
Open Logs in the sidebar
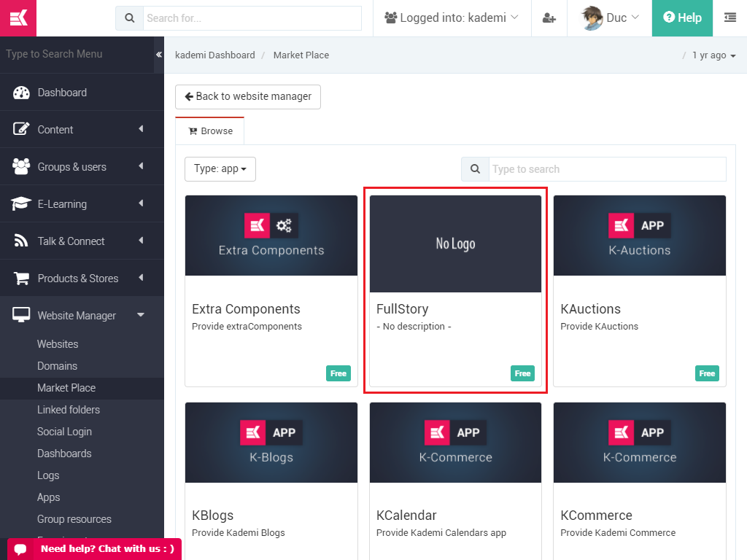pos(48,475)
